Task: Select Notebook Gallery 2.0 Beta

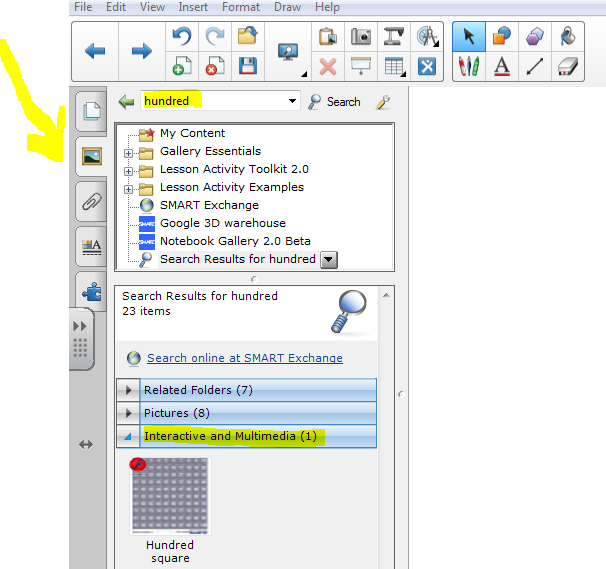Action: point(235,241)
